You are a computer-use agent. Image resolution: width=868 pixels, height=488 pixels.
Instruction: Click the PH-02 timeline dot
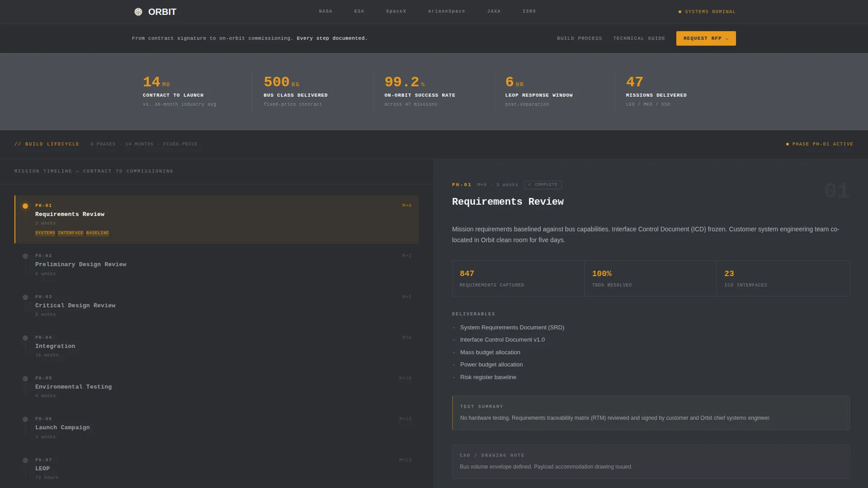click(x=25, y=256)
